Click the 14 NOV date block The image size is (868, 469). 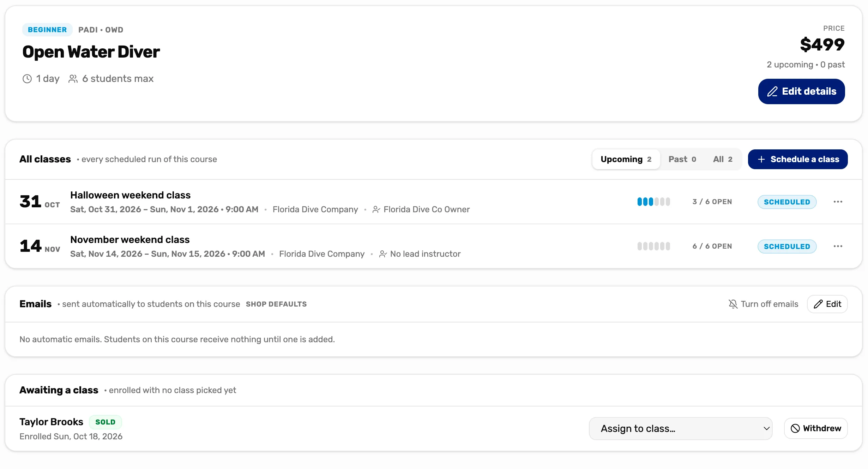40,246
